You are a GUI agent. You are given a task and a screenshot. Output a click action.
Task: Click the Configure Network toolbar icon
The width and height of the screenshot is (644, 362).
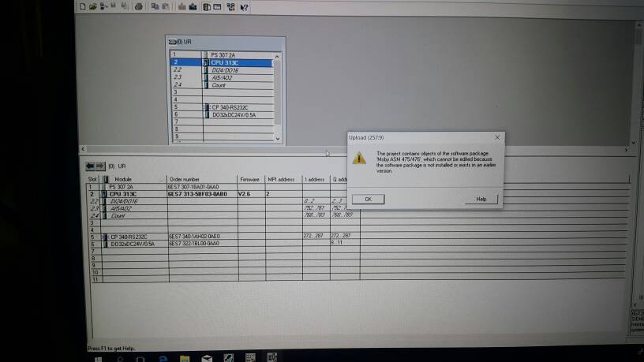point(230,7)
